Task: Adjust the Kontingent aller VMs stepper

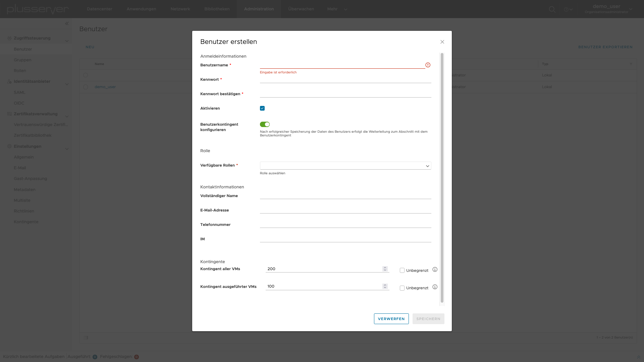Action: point(385,269)
